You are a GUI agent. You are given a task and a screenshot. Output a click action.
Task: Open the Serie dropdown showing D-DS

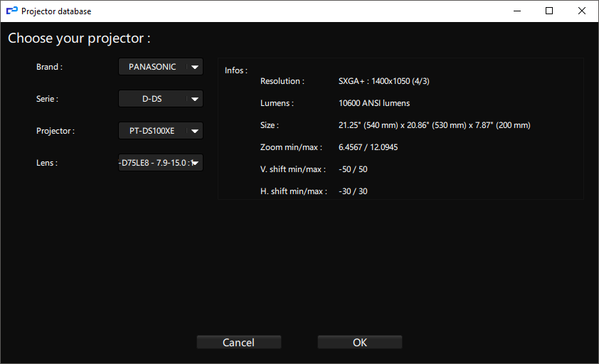[x=161, y=99]
